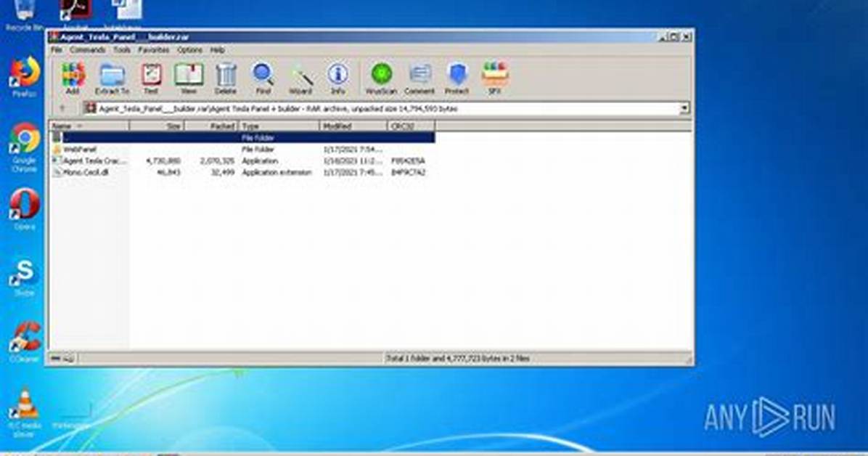Click the Protect shield icon

(457, 78)
